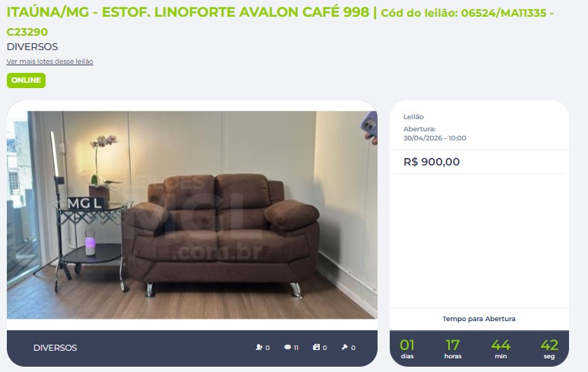Open the brown sofa lot photo
This screenshot has height=372, width=588.
[x=192, y=215]
